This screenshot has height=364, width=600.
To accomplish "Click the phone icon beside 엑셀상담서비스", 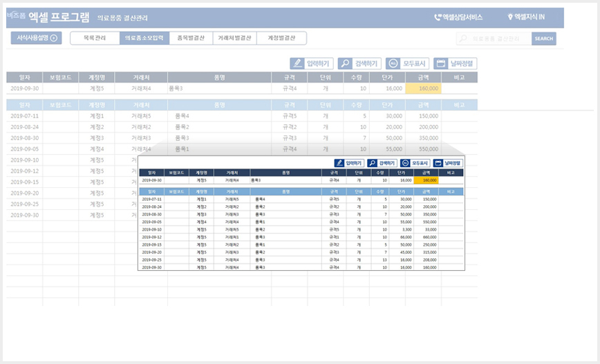I will 438,17.
